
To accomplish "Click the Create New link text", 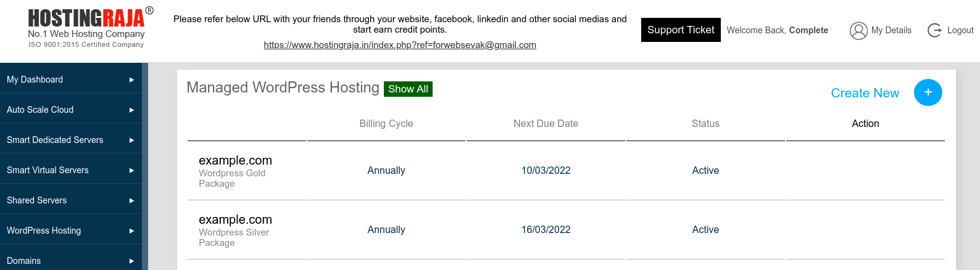I will pos(865,93).
